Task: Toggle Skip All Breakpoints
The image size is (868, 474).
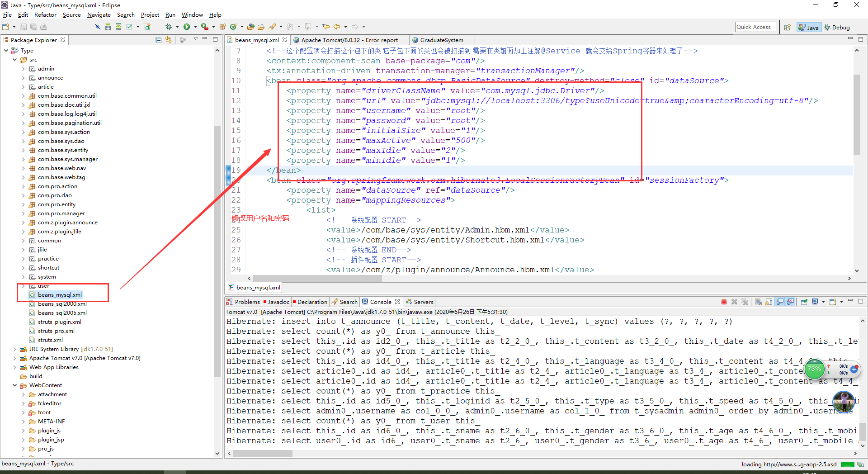Action: coord(98,27)
